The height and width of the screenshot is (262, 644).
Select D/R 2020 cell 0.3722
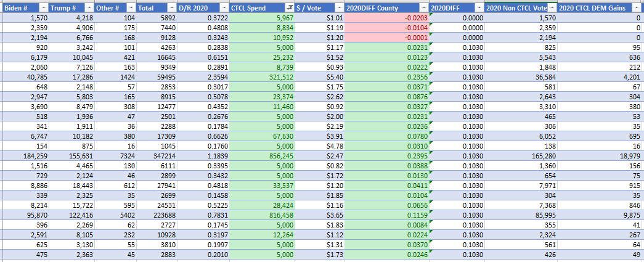tap(203, 18)
